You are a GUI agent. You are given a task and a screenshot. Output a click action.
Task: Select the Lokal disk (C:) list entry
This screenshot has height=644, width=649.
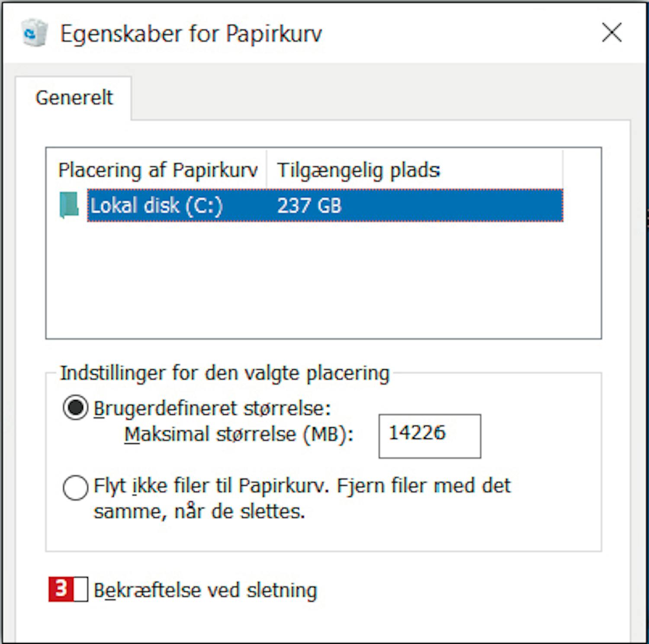(x=325, y=205)
